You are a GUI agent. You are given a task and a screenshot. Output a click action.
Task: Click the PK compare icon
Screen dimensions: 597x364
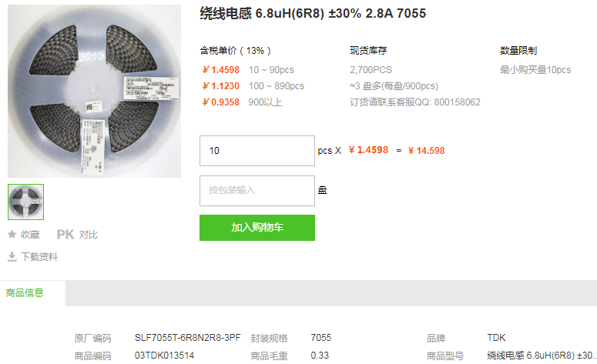tap(65, 234)
